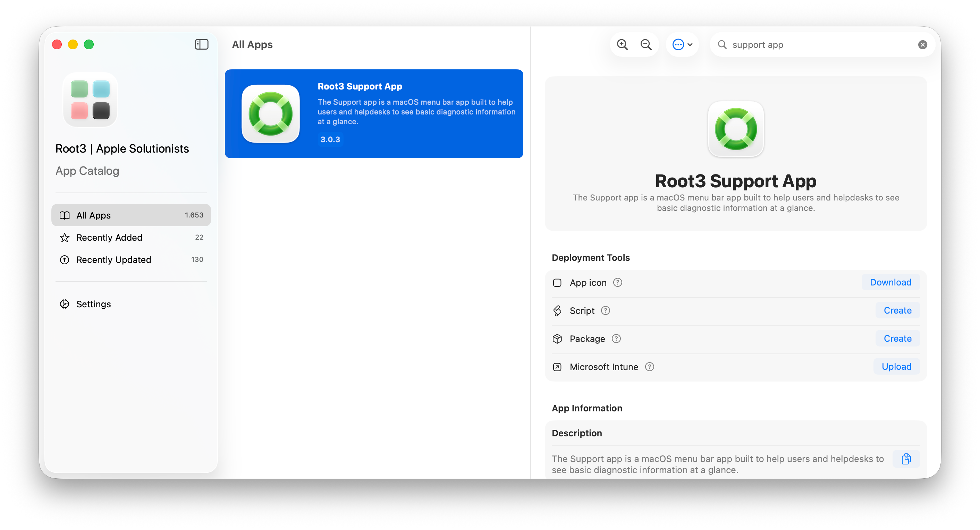The width and height of the screenshot is (980, 530).
Task: Click the zoom in magnifier icon
Action: tap(623, 44)
